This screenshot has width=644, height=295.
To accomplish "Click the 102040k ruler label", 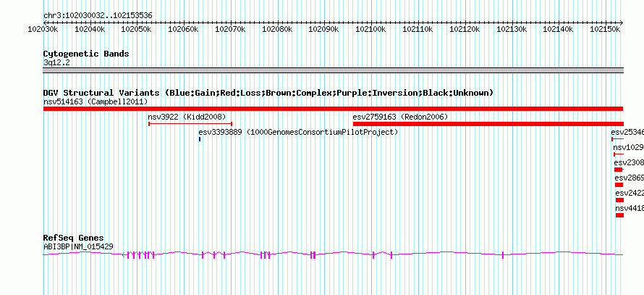I will [90, 29].
